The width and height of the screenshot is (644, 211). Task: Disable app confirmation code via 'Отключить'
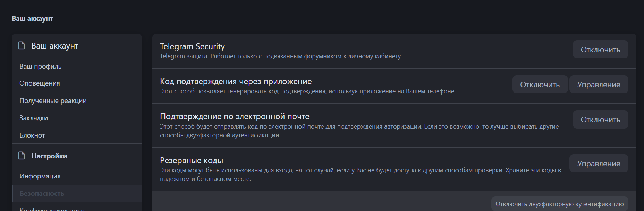point(540,85)
